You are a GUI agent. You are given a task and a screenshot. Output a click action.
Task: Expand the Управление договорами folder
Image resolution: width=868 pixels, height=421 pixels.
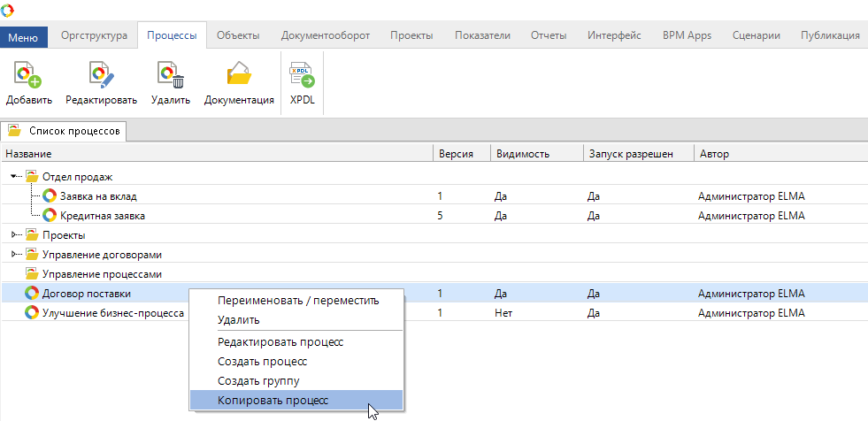pos(14,255)
